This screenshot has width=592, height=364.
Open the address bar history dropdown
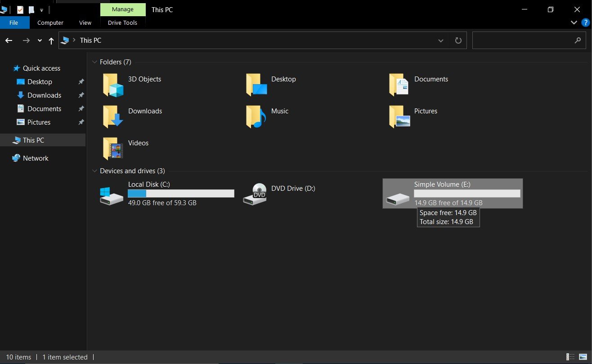click(441, 40)
